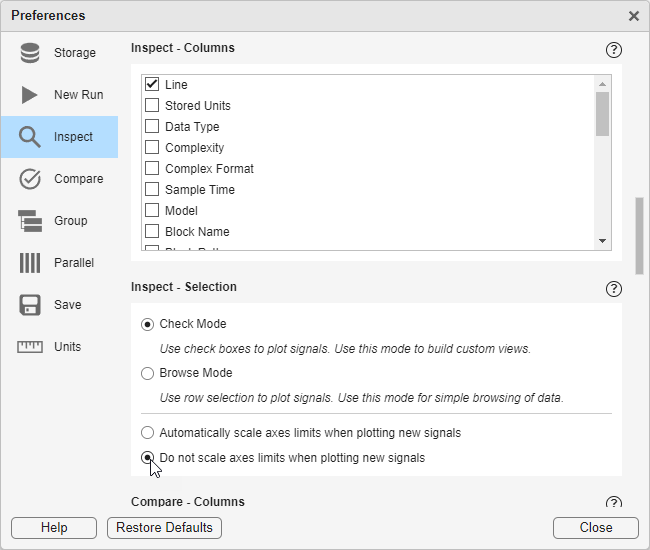Image resolution: width=650 pixels, height=550 pixels.
Task: Choose automatically scale axes limits option
Action: pos(148,433)
